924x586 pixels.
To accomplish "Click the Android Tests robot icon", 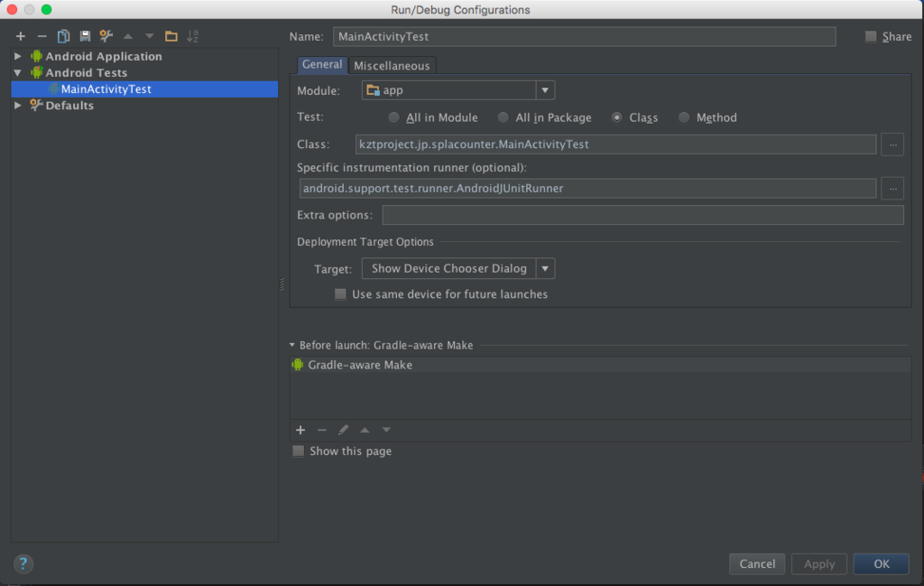I will pos(36,72).
